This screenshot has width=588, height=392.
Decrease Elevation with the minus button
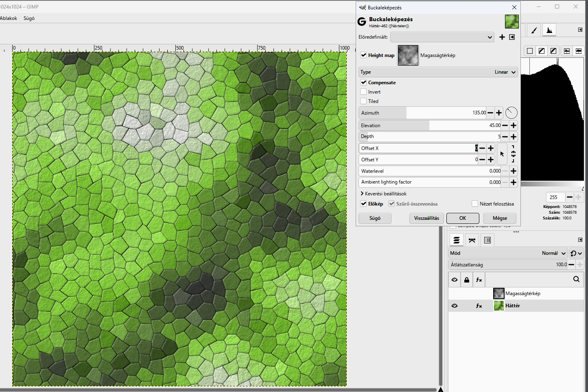pyautogui.click(x=505, y=125)
